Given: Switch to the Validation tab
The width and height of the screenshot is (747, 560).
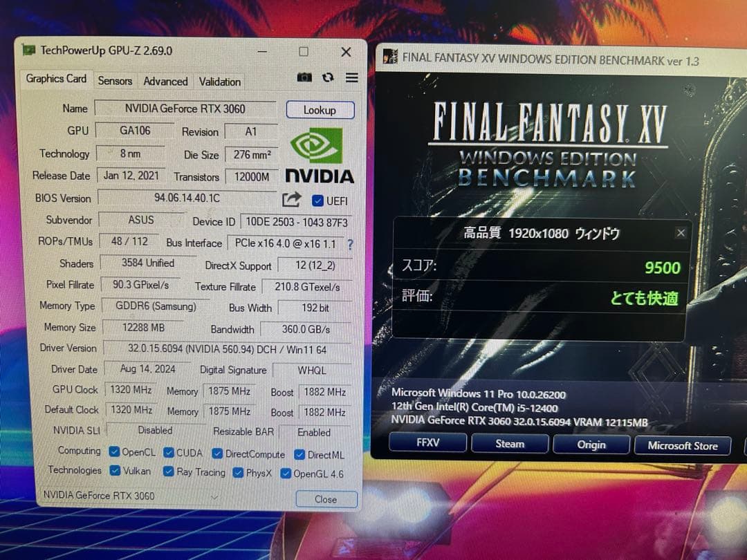Looking at the screenshot, I should 220,82.
